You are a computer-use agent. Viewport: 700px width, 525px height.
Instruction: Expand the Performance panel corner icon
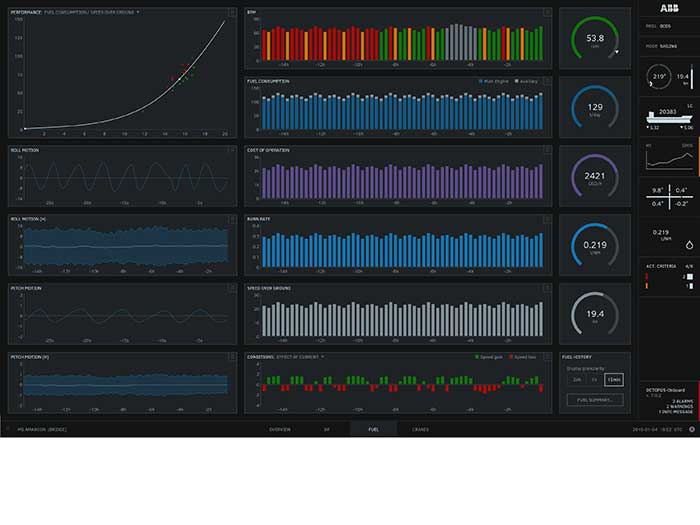[x=232, y=12]
